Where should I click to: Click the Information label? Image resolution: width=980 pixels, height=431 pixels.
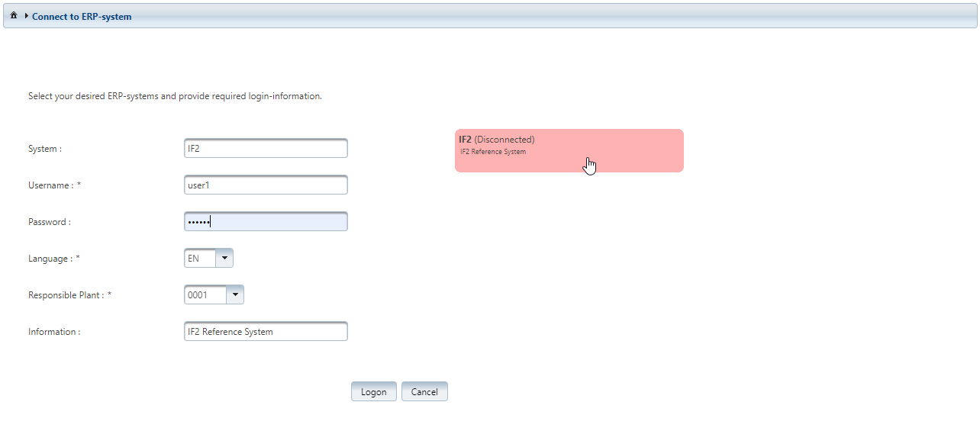[x=53, y=333]
